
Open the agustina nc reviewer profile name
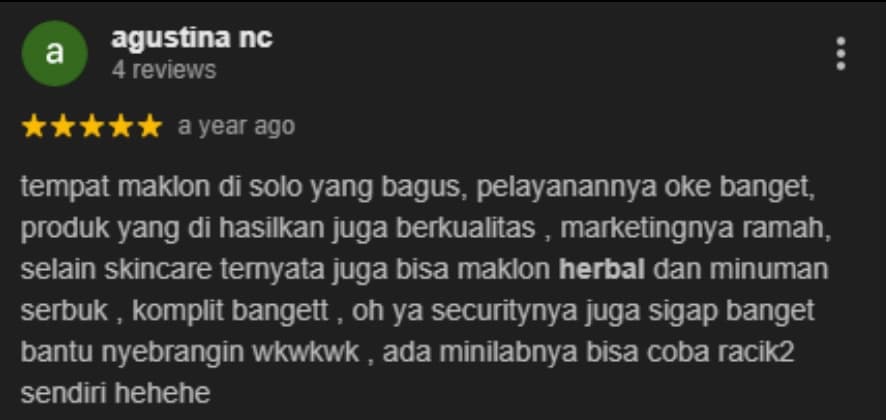click(192, 39)
